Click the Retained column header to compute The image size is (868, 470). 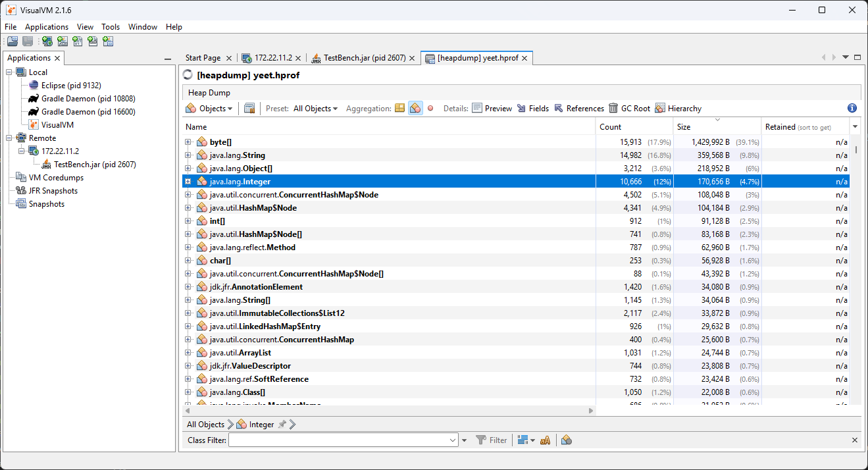click(x=805, y=126)
